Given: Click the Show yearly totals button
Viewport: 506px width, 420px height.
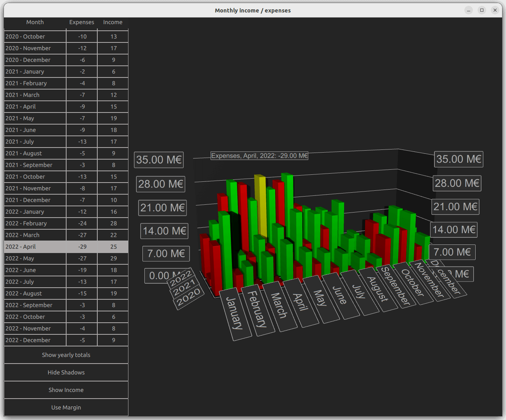Looking at the screenshot, I should (x=66, y=355).
